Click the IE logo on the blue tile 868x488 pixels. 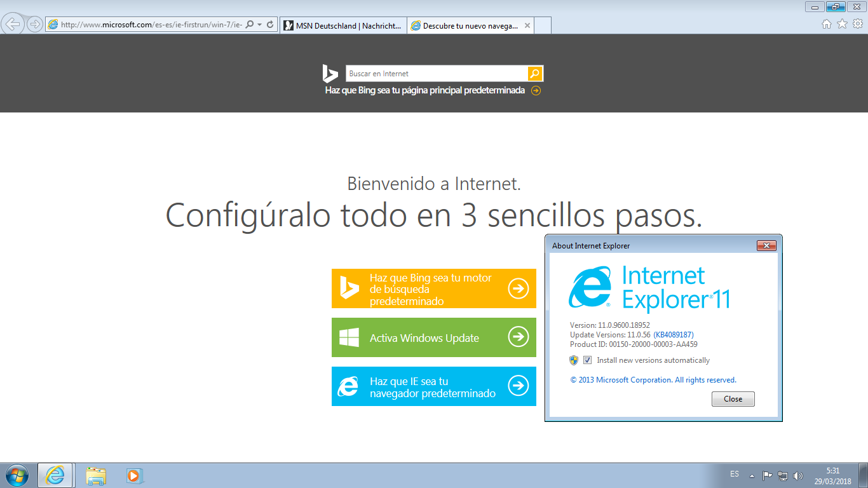(348, 386)
